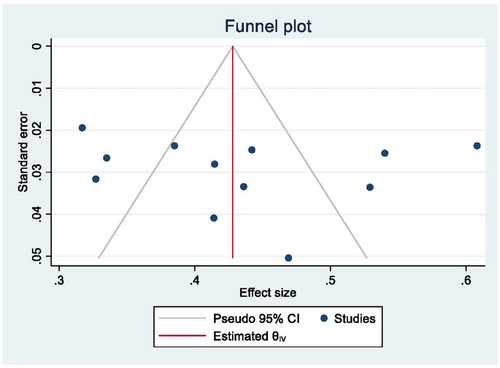500x368 pixels.
Task: Click the lowest dot left of red line
Action: click(x=214, y=218)
